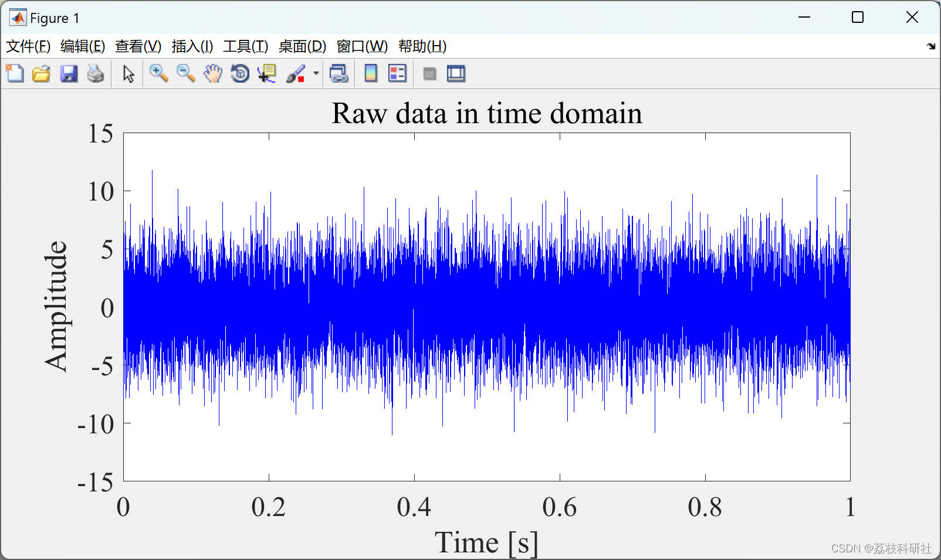The height and width of the screenshot is (560, 941).
Task: Enable the Rotate 3D tool
Action: [x=240, y=74]
